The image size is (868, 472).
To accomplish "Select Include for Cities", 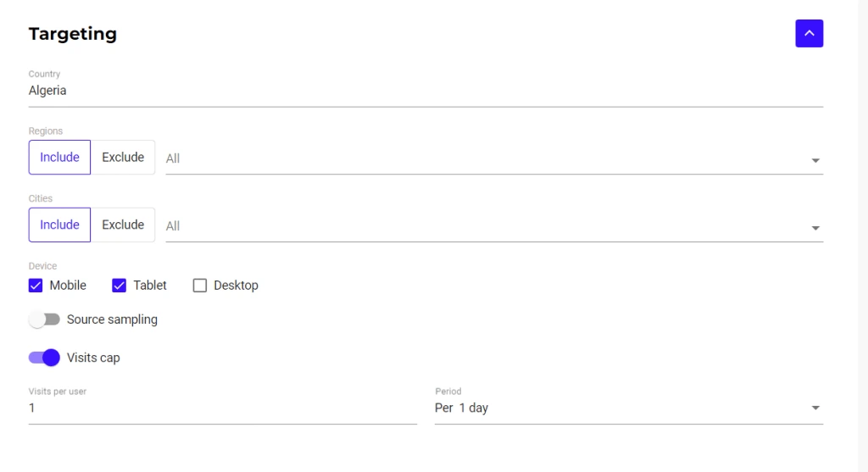I will click(59, 225).
